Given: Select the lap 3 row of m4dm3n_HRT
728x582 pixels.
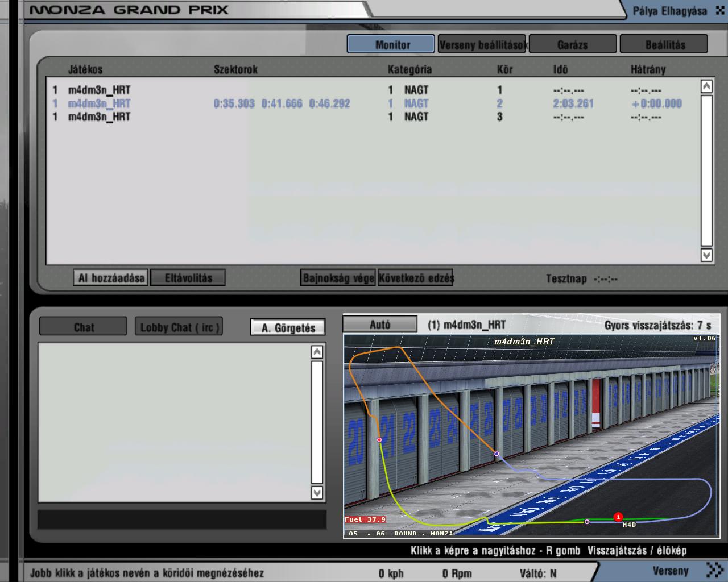Looking at the screenshot, I should point(373,117).
